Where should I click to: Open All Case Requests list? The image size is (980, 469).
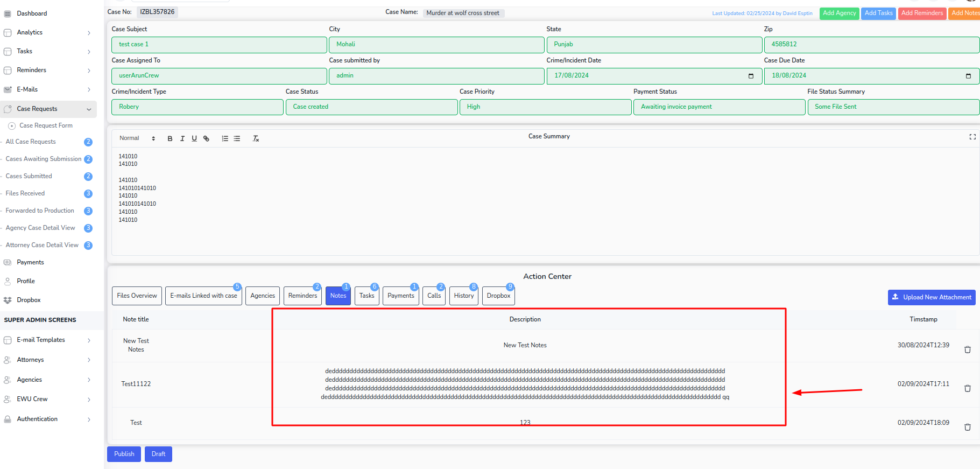(x=31, y=142)
